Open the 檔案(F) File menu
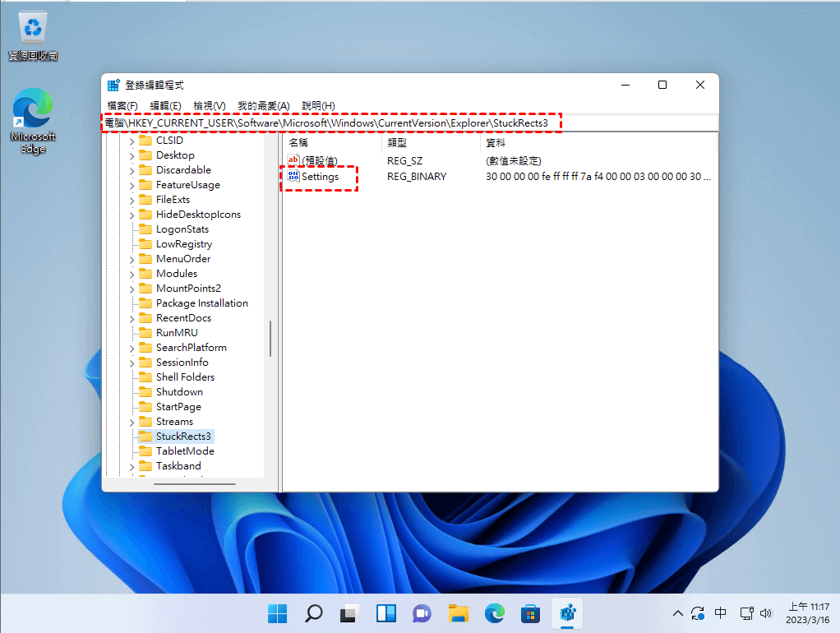Screen dimensions: 840x633 122,105
